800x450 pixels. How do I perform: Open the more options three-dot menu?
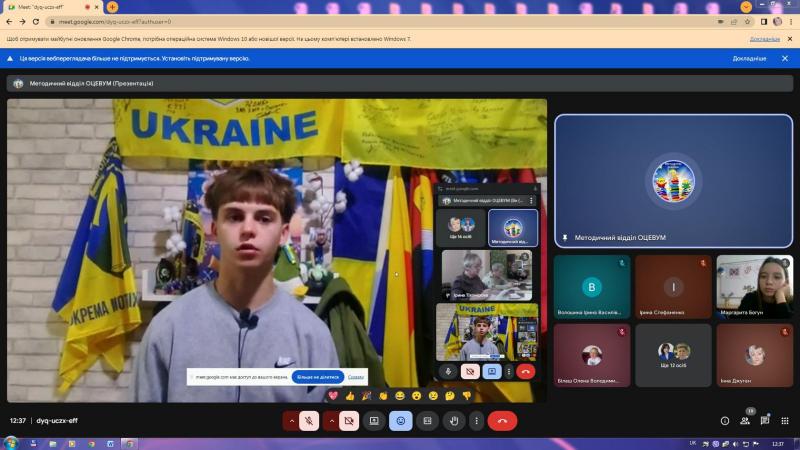[477, 421]
